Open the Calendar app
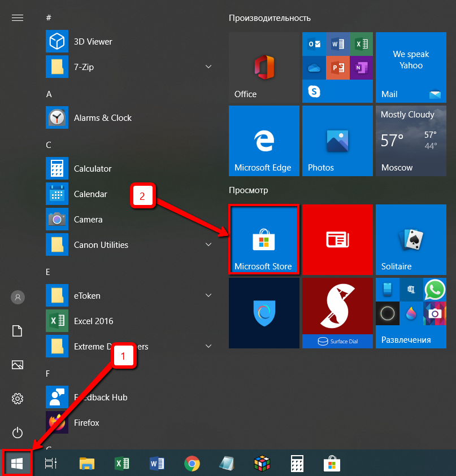 129,194
